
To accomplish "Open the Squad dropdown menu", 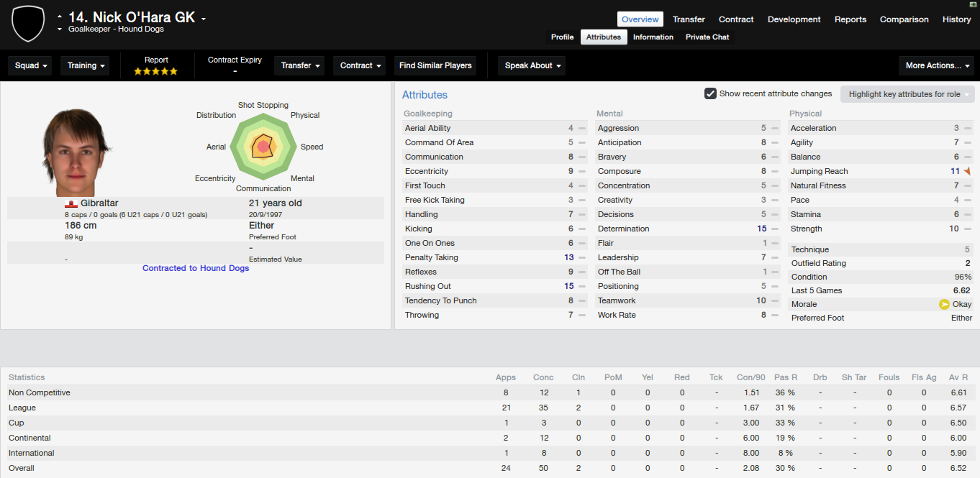I will tap(31, 65).
